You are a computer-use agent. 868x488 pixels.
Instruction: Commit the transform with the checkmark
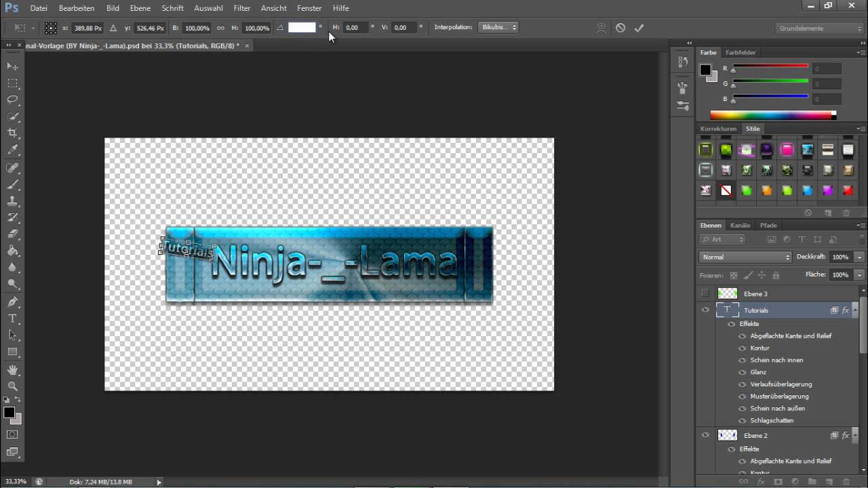pos(639,28)
